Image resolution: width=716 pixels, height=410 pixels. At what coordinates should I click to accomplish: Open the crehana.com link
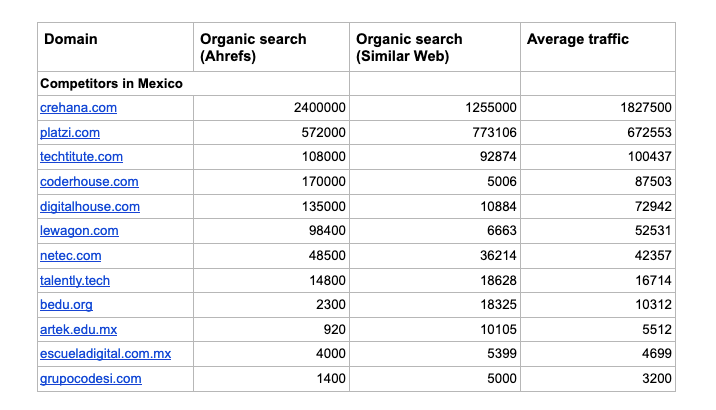pos(77,108)
